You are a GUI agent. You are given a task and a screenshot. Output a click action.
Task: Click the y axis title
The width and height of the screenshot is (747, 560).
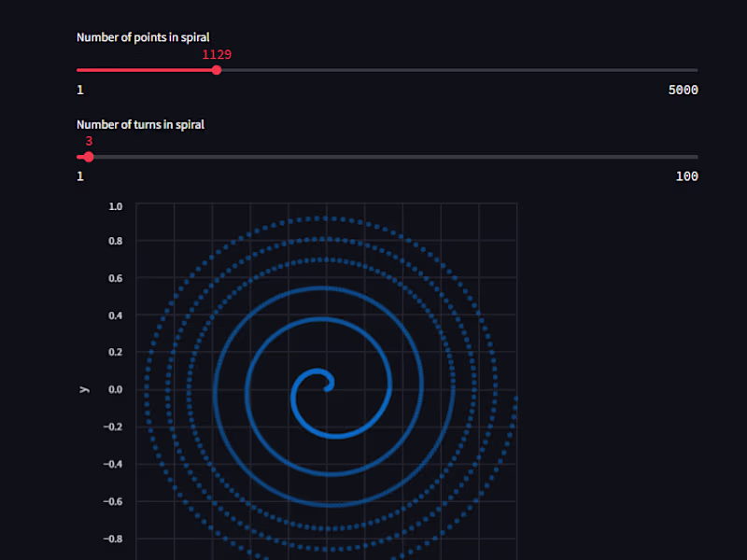coord(85,389)
